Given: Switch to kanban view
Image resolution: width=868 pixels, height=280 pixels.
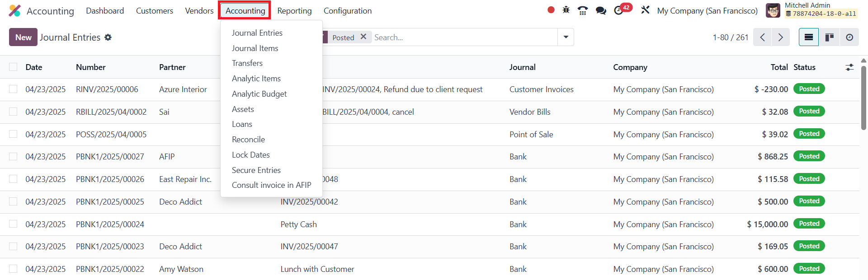Looking at the screenshot, I should tap(830, 37).
